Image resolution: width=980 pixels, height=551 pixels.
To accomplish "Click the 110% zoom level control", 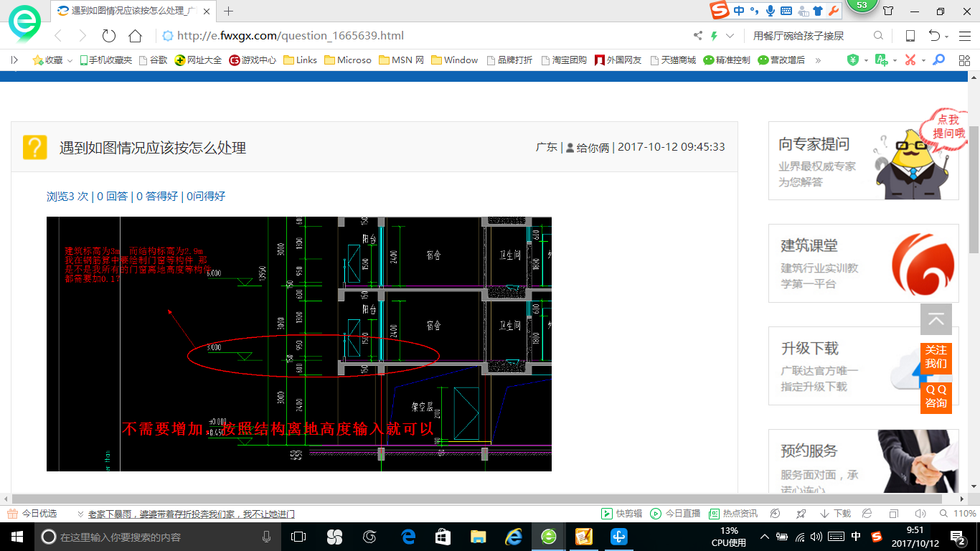I will point(957,514).
